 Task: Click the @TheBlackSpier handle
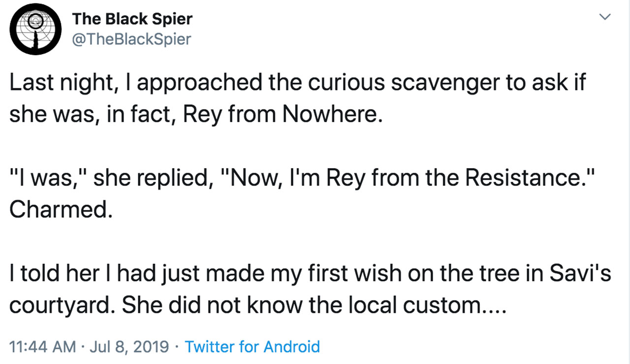[131, 39]
